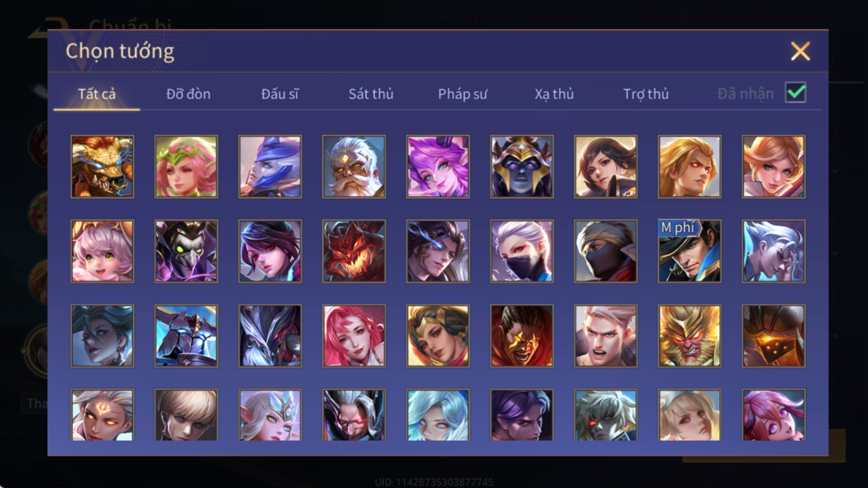The width and height of the screenshot is (868, 488).
Task: Select the orange boar beast hero portrait
Action: tap(102, 167)
